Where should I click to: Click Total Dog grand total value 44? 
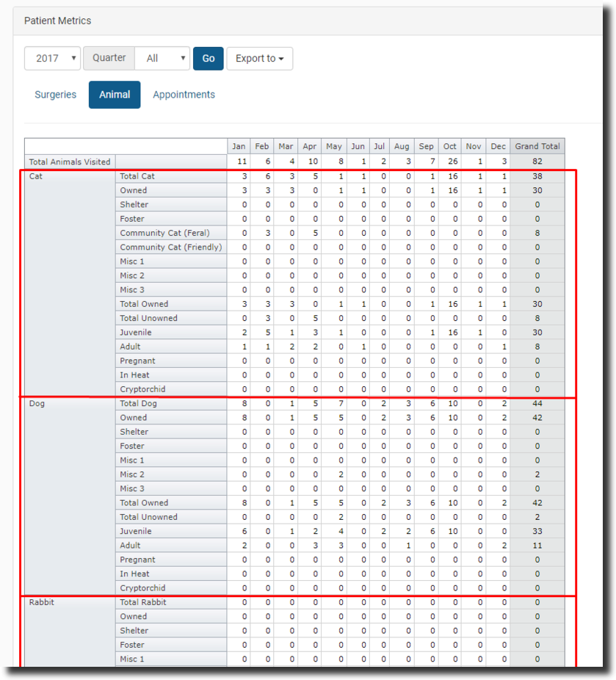tap(537, 403)
